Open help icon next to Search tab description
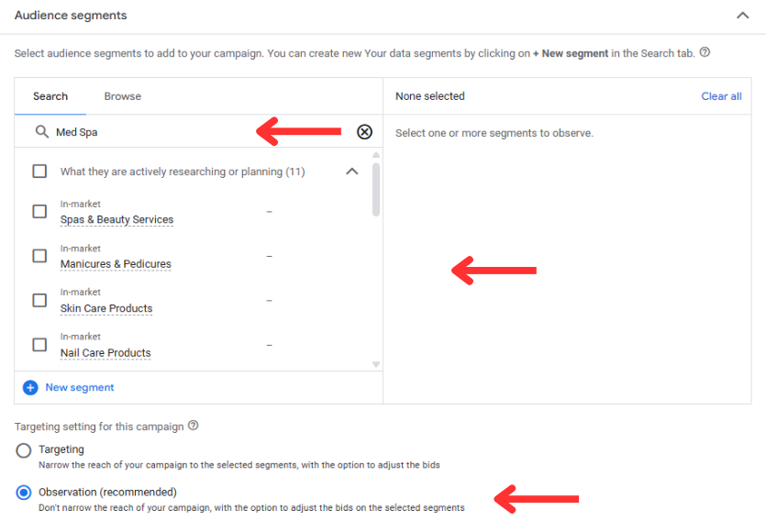 point(705,52)
